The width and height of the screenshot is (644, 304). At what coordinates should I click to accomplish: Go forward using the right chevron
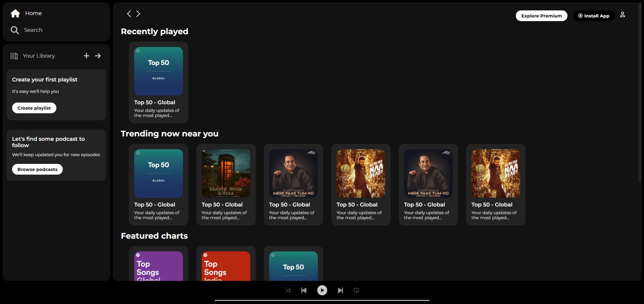pyautogui.click(x=138, y=14)
